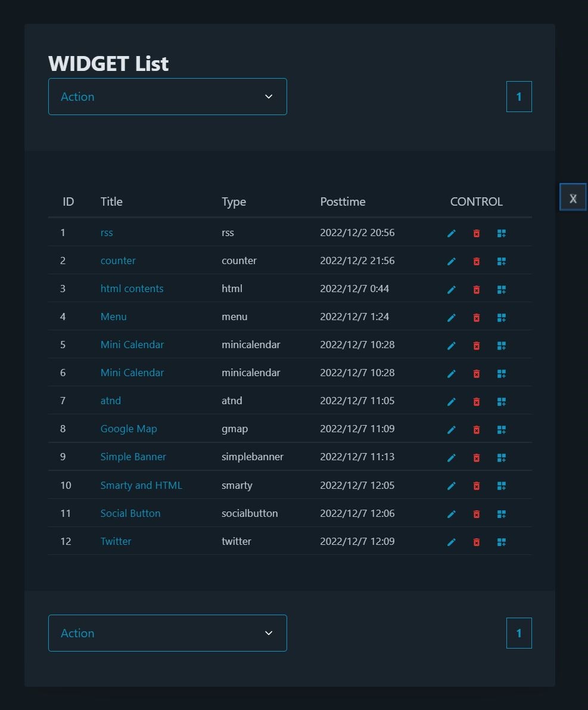
Task: Open the top Action dropdown
Action: pyautogui.click(x=167, y=97)
